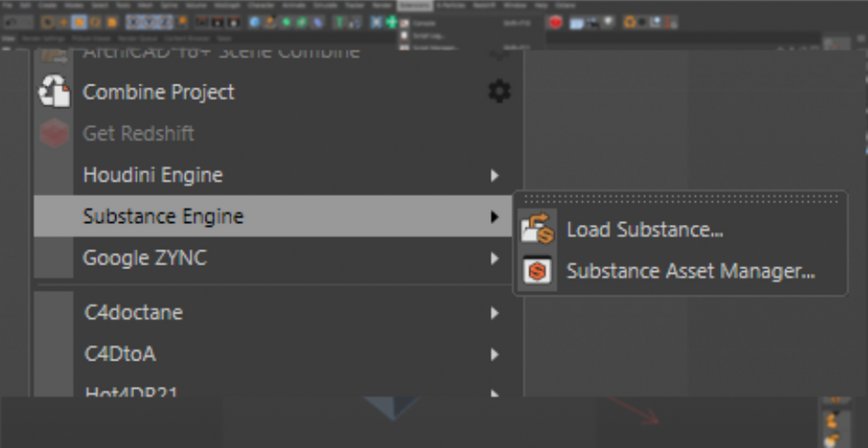
Task: Click the Load Substance folder icon
Action: [537, 229]
